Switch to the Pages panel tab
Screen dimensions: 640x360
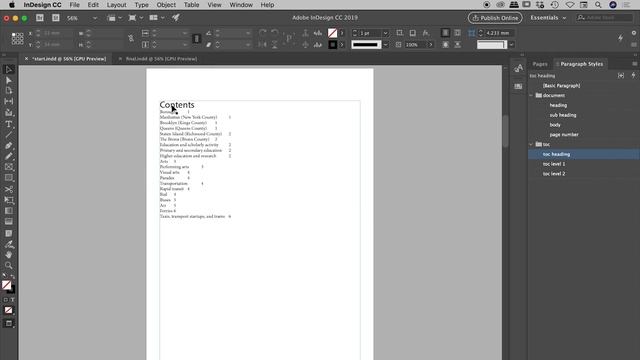click(x=540, y=64)
